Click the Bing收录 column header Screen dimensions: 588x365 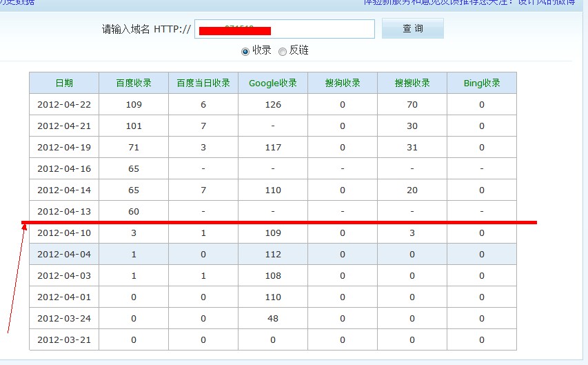point(482,83)
